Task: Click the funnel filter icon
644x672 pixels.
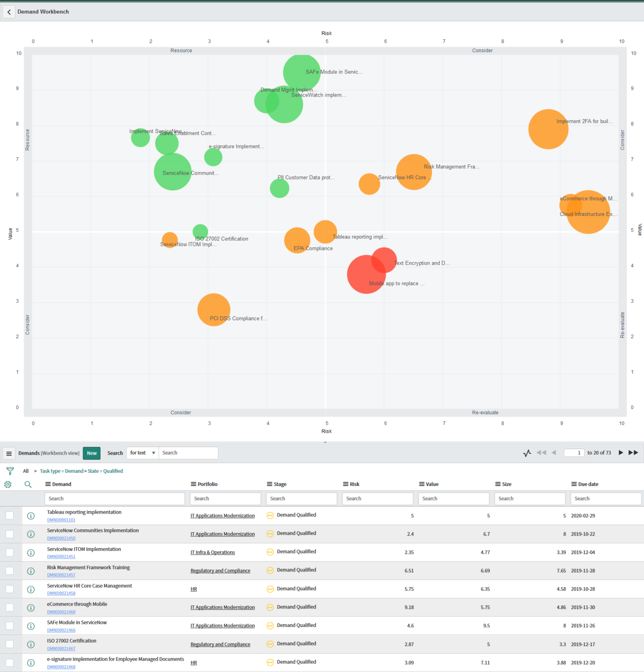Action: tap(9, 471)
